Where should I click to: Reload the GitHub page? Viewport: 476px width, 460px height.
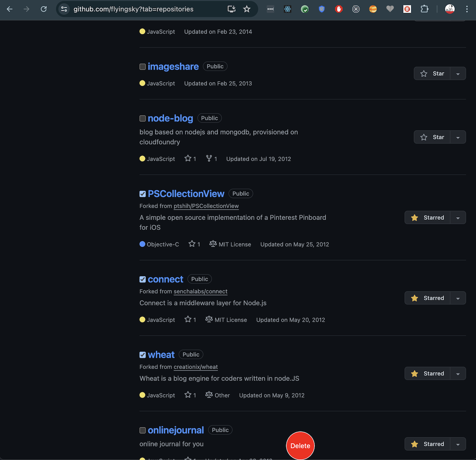coord(44,9)
